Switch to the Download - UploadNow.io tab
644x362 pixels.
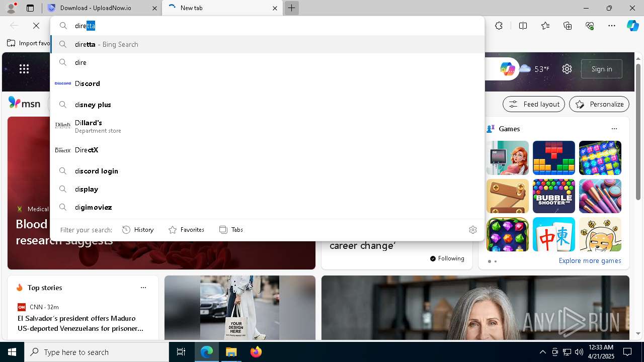102,8
